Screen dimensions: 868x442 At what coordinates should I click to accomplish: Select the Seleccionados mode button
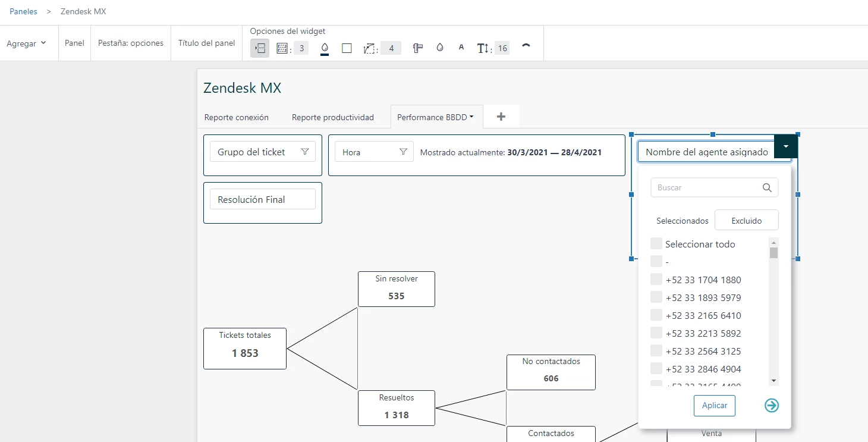tap(683, 221)
